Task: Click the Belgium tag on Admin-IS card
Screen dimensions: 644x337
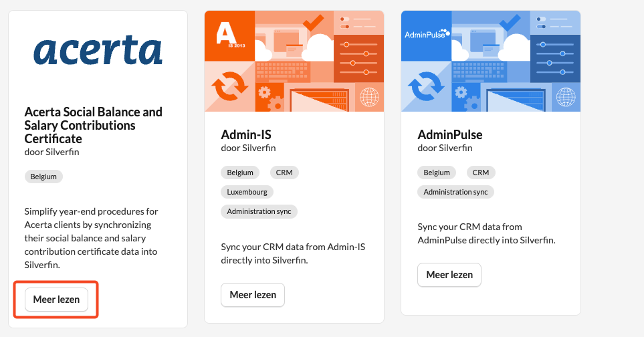Action: point(240,173)
